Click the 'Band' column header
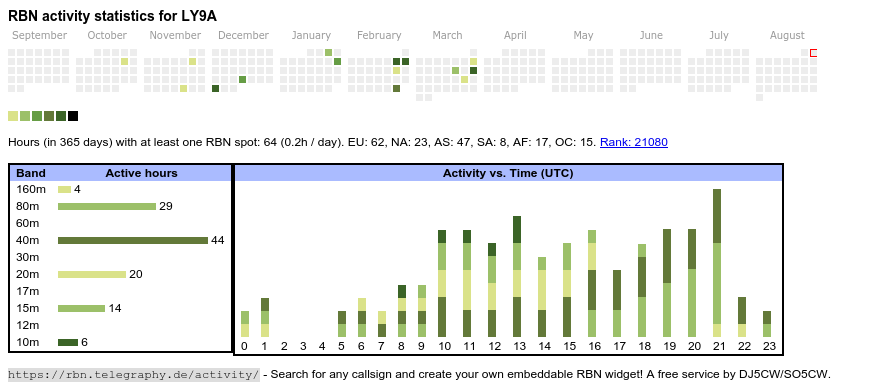The image size is (870, 390). 31,173
